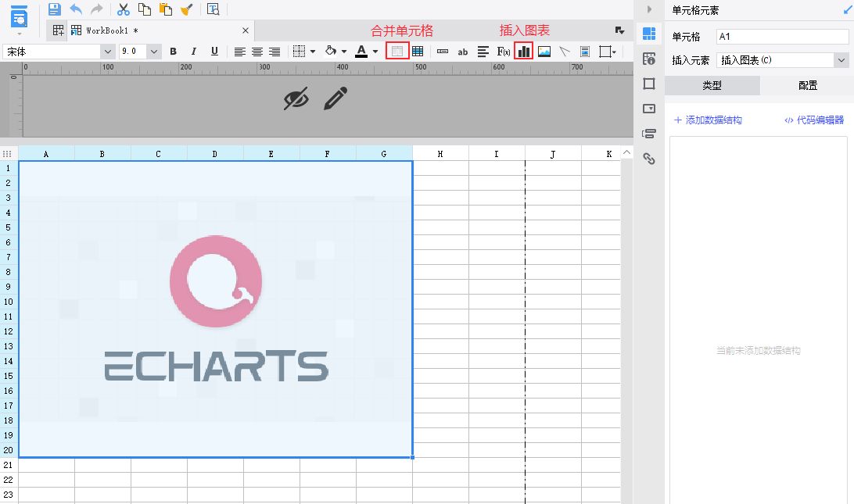
Task: Expand the 插入元素 combo box
Action: coord(841,60)
